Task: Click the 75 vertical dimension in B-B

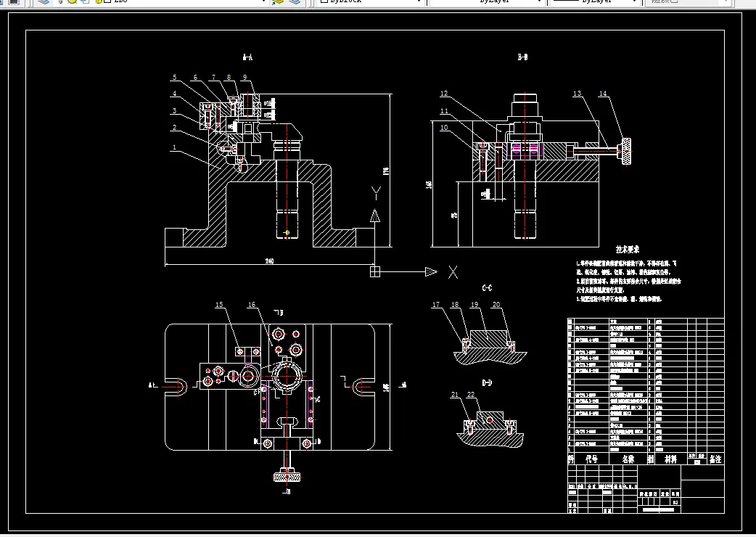Action: click(455, 215)
